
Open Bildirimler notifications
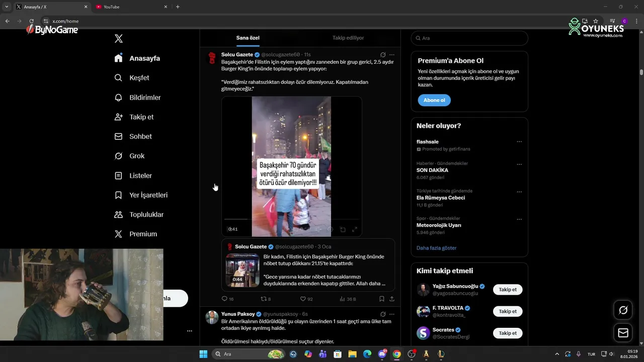137,98
